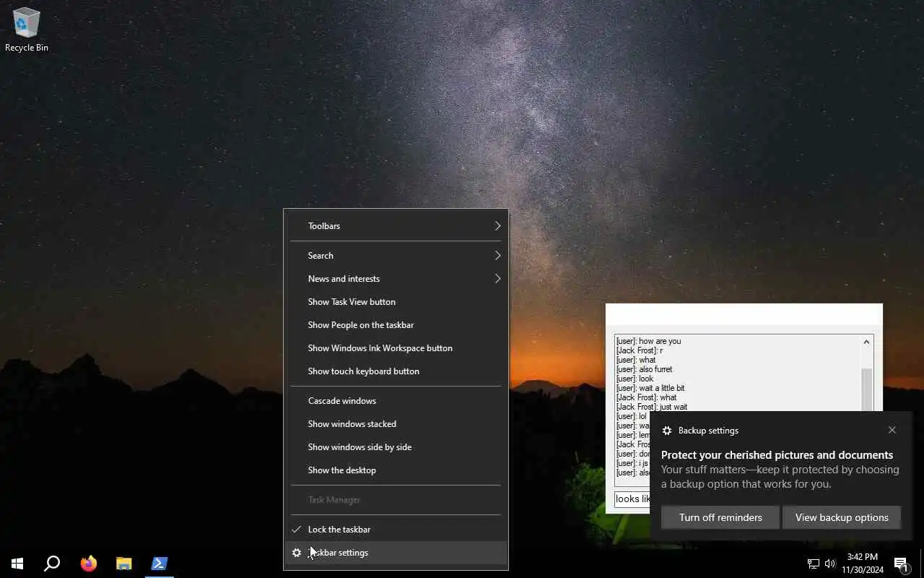The height and width of the screenshot is (578, 924).
Task: Switch to PowerShell on the taskbar
Action: tap(160, 564)
